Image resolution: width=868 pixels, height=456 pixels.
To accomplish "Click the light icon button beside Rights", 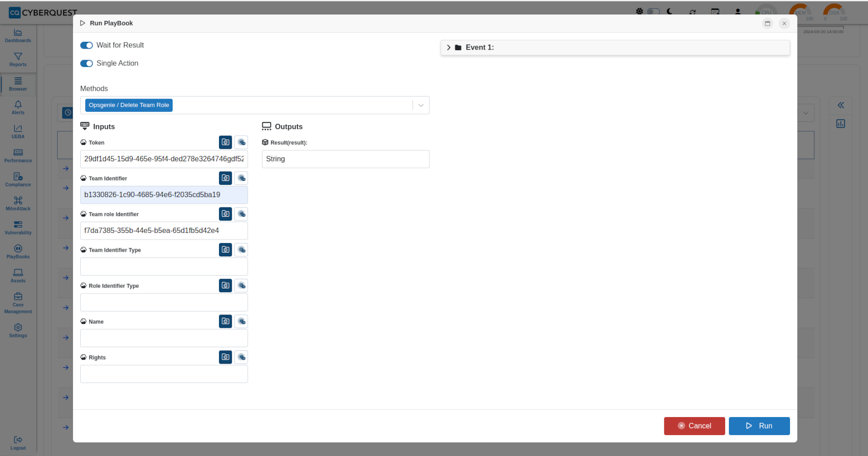I will [242, 357].
